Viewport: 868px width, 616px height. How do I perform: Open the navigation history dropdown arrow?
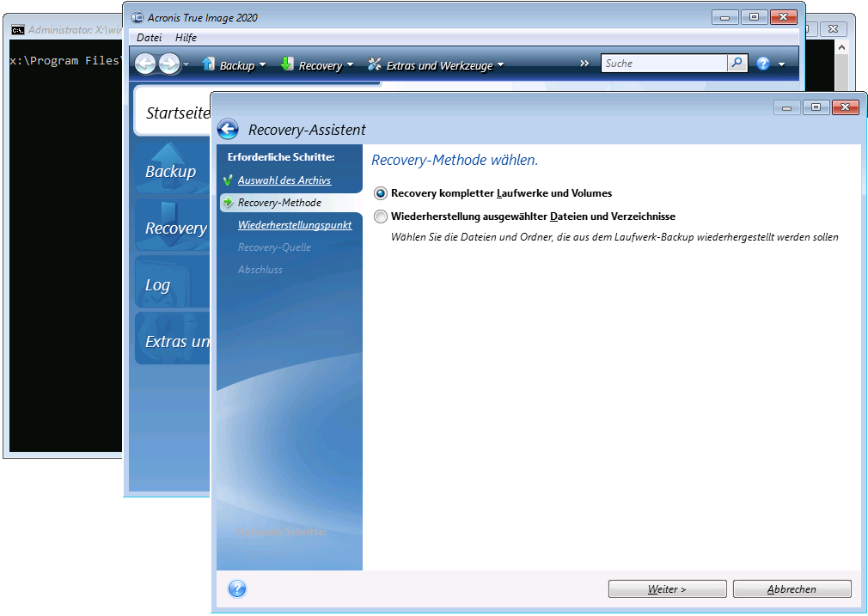pos(186,64)
